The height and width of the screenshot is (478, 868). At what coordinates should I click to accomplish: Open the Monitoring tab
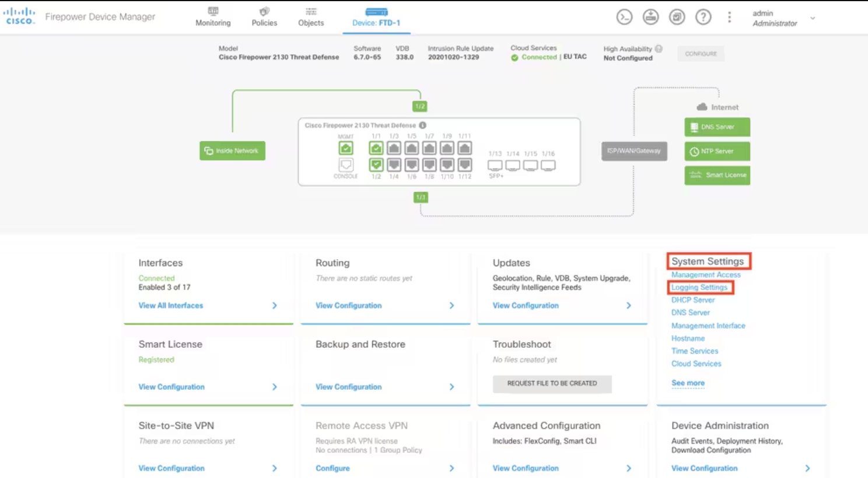(x=213, y=18)
